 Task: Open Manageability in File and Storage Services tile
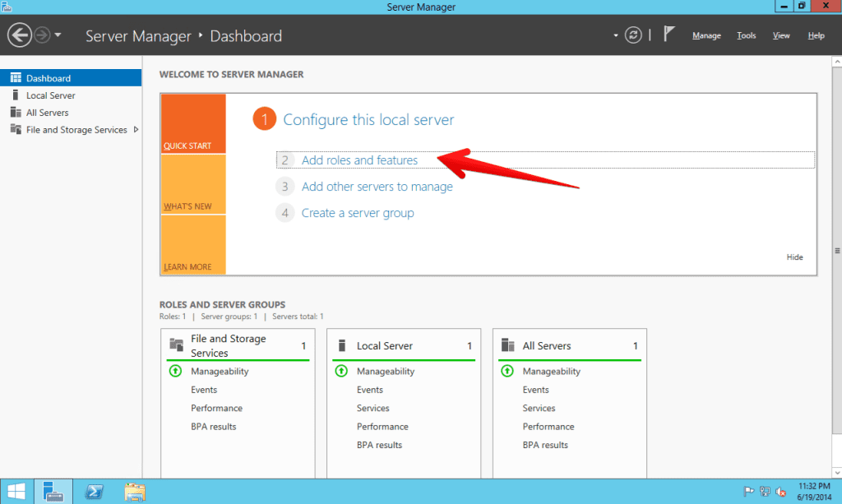220,371
